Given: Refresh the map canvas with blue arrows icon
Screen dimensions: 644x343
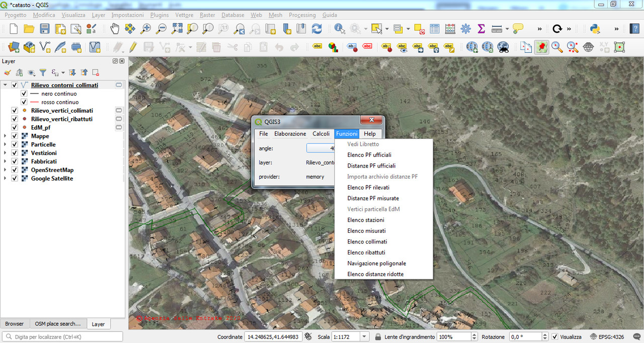Looking at the screenshot, I should [316, 29].
